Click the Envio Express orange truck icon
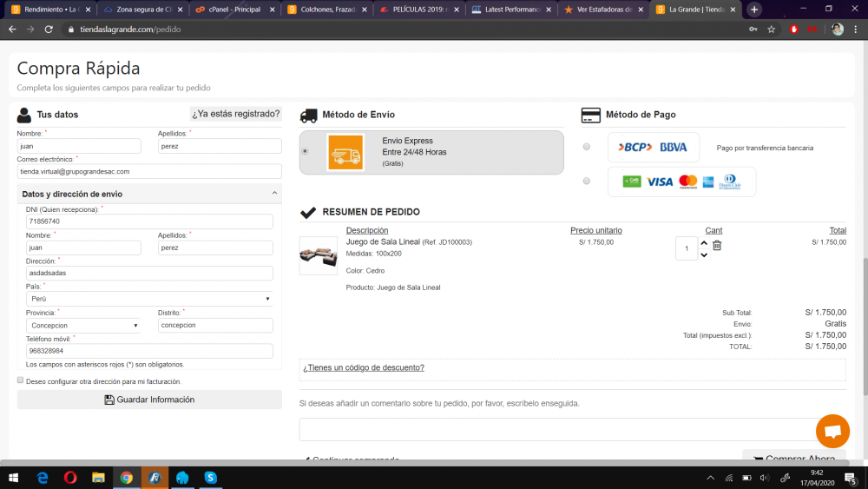 [x=345, y=152]
